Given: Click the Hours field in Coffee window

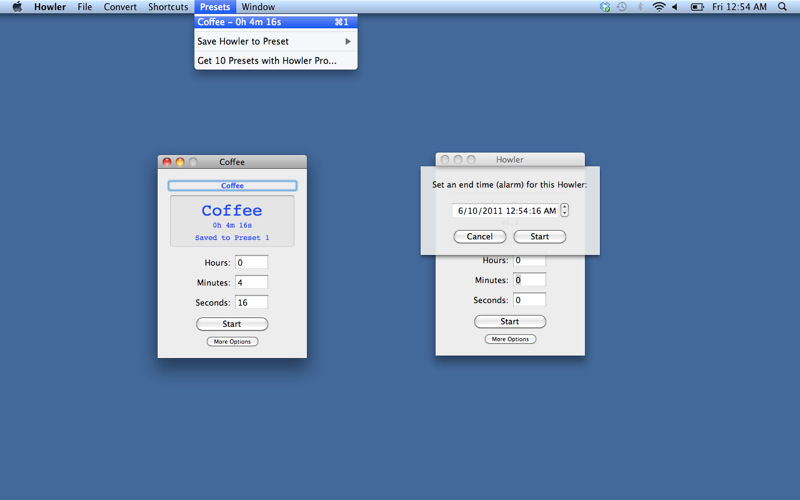Looking at the screenshot, I should click(252, 262).
